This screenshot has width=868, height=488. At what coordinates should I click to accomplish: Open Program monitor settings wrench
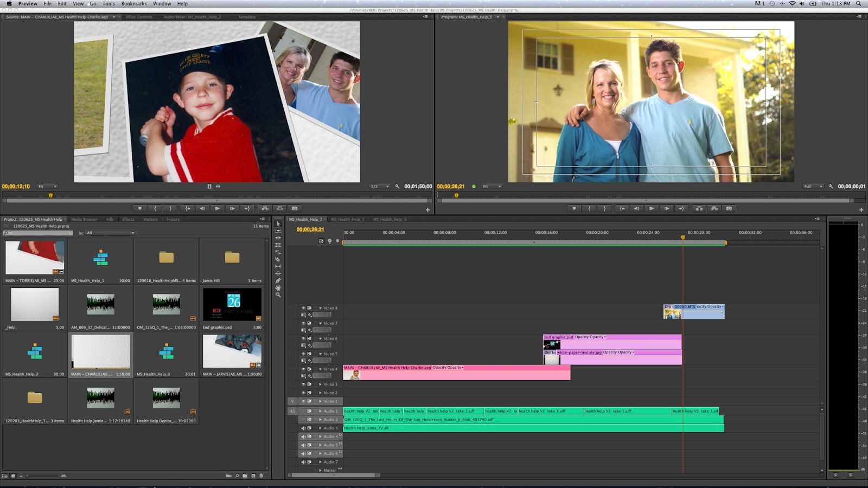point(831,186)
